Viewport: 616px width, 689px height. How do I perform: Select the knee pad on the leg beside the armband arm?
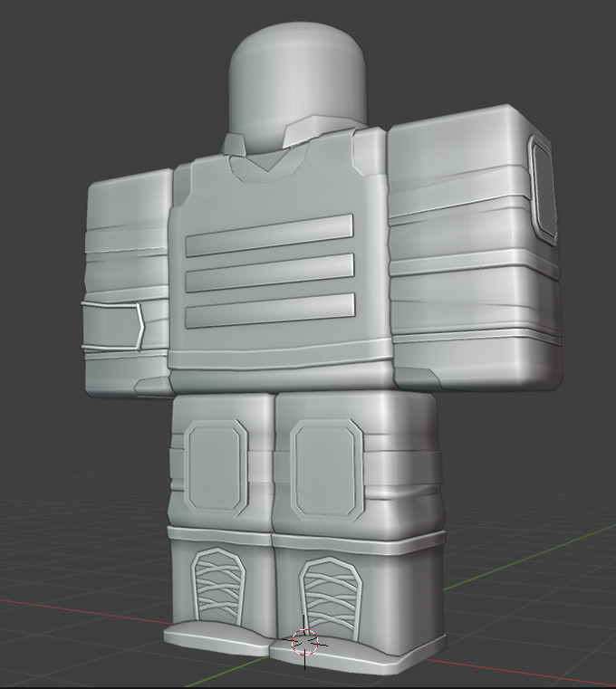[x=216, y=467]
